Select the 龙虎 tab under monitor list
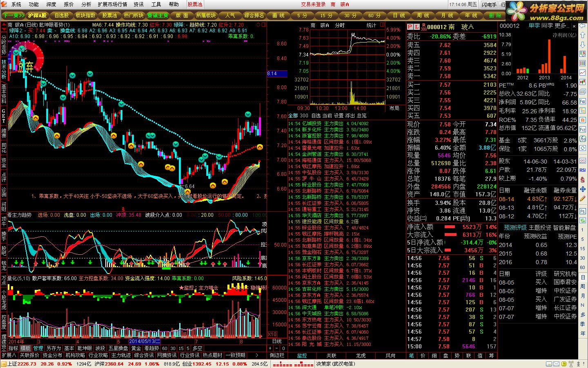Image resolution: width=588 pixels, height=368 pixels. [361, 356]
